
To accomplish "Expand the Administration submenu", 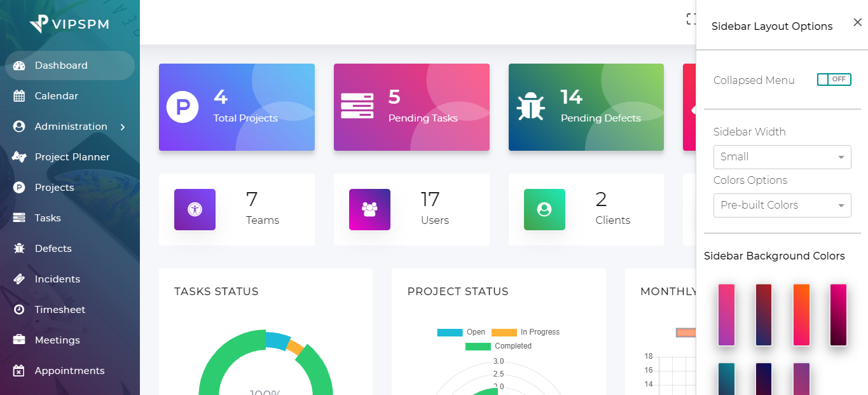I will click(x=70, y=127).
